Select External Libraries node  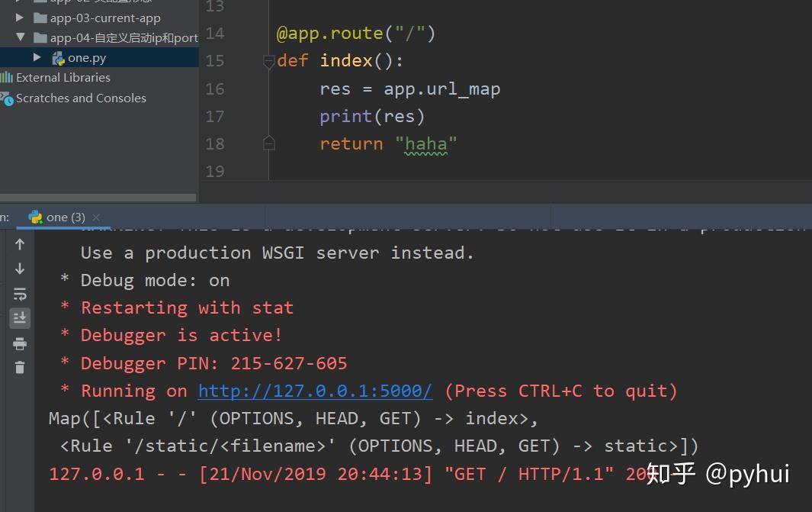click(x=63, y=78)
